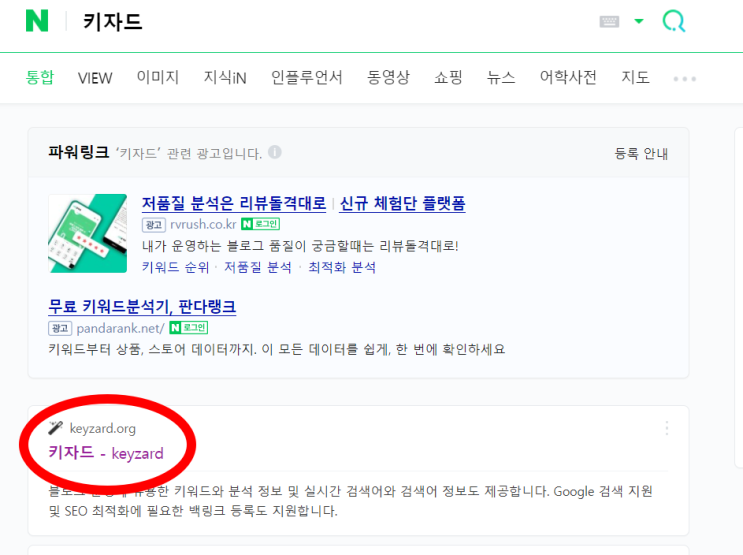743x555 pixels.
Task: Select the 통합 tab
Action: pyautogui.click(x=40, y=77)
